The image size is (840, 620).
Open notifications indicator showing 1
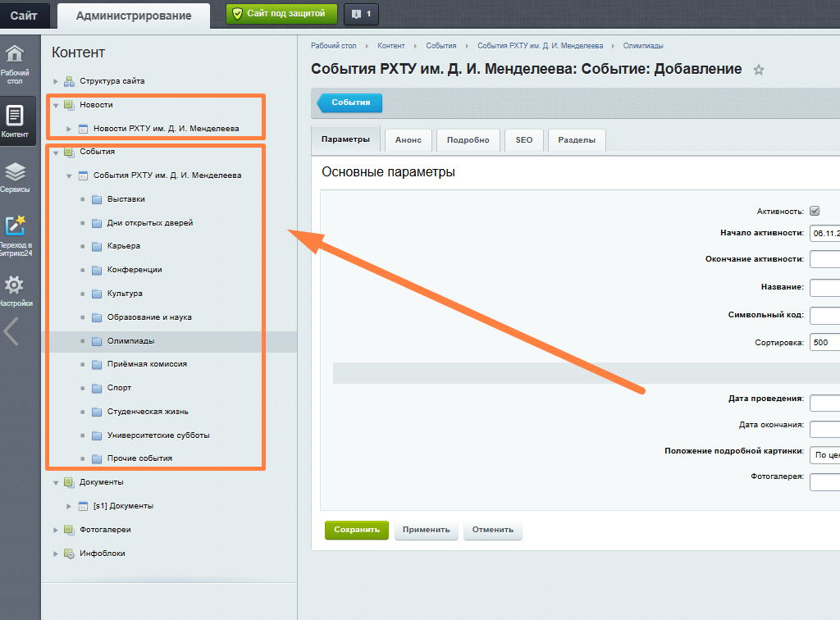361,14
